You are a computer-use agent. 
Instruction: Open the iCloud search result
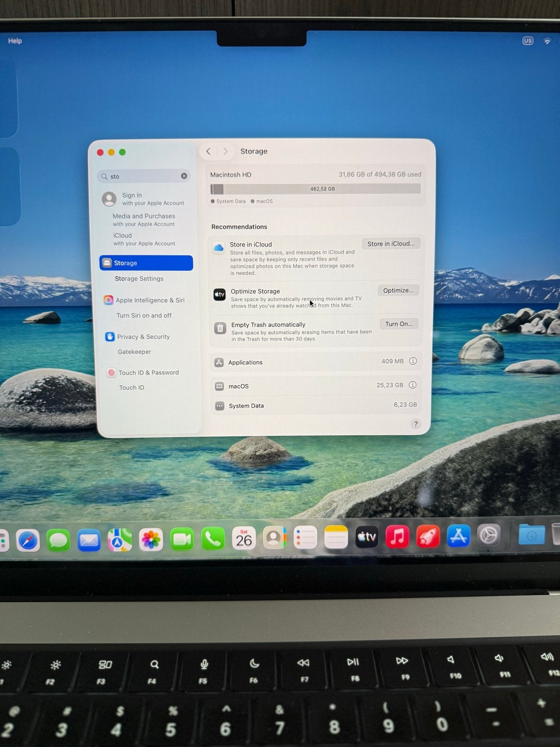[x=144, y=239]
